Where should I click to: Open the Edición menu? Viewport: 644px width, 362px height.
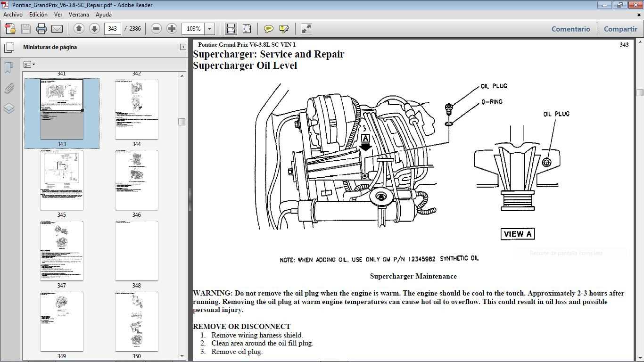(38, 15)
